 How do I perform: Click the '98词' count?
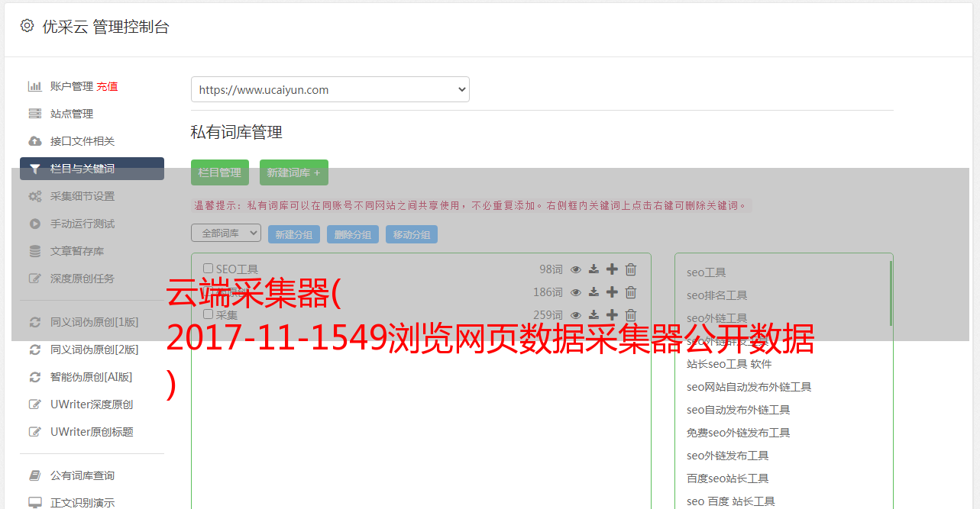[x=551, y=269]
